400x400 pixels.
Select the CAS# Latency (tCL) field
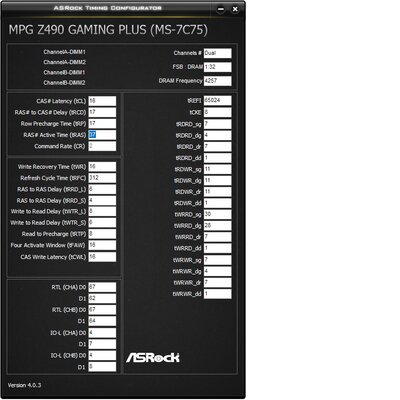pyautogui.click(x=102, y=101)
